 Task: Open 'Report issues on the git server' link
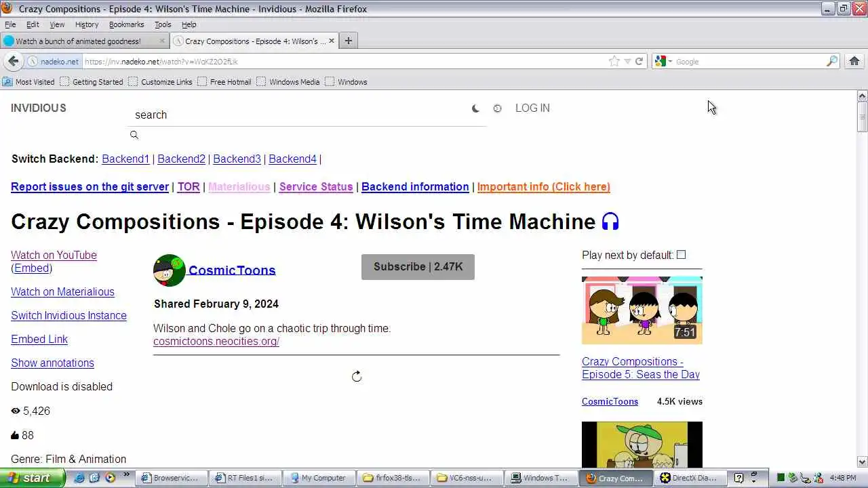90,186
